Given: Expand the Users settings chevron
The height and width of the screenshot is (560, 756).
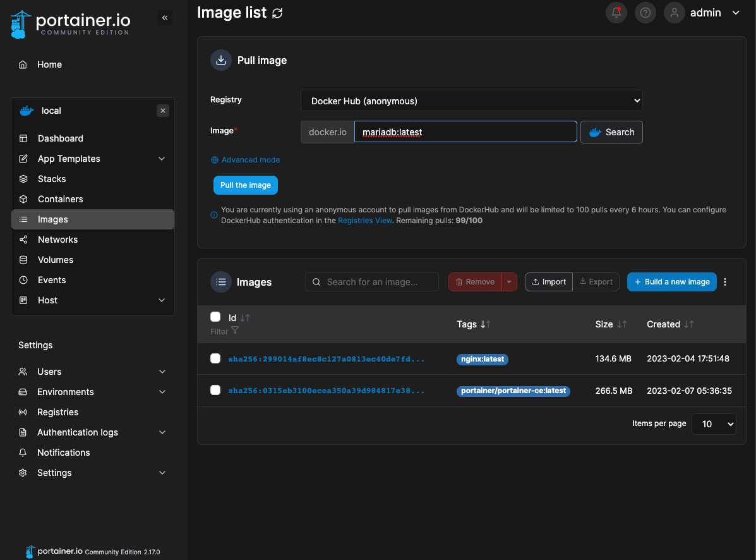Looking at the screenshot, I should point(162,372).
